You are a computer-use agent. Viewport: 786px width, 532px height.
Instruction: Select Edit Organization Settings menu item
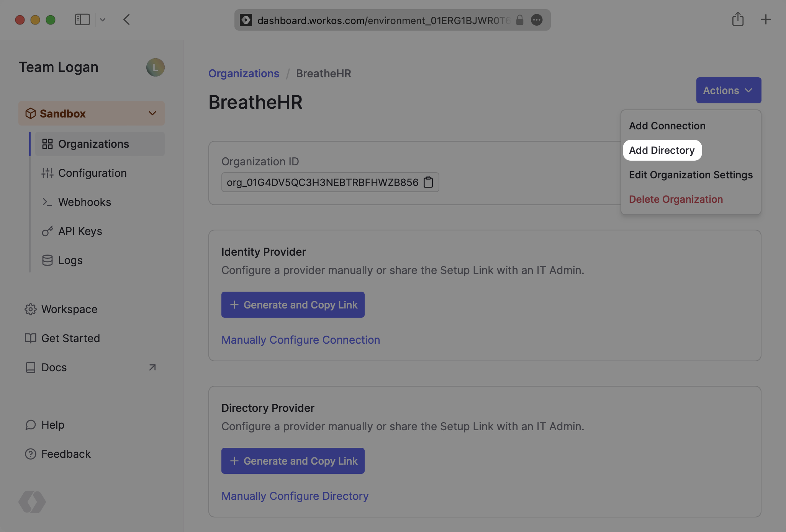click(x=691, y=175)
